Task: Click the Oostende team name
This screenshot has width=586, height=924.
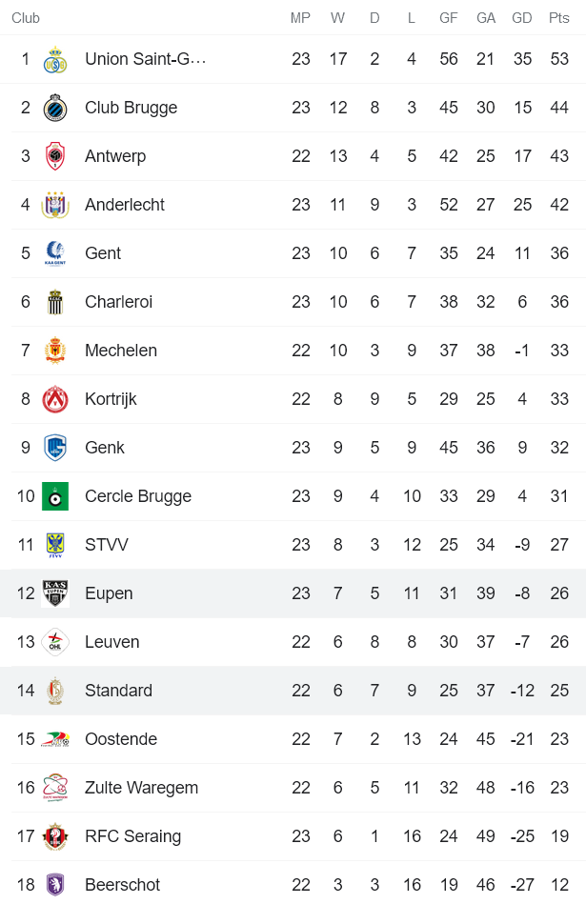Action: click(x=121, y=738)
